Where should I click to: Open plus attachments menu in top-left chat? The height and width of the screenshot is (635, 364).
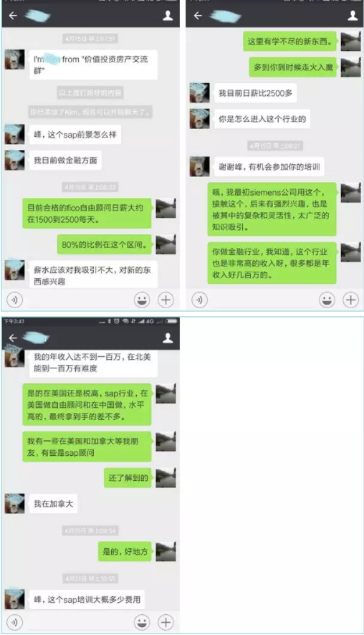166,300
